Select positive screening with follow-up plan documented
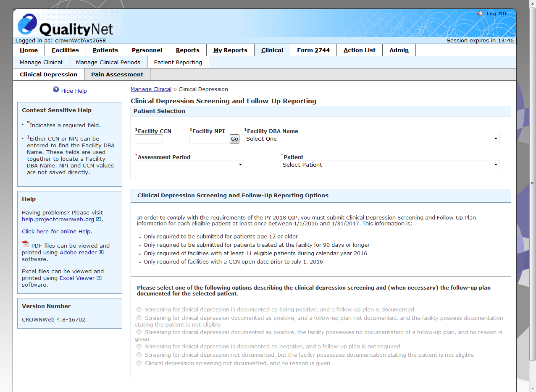The height and width of the screenshot is (392, 536). [x=139, y=309]
